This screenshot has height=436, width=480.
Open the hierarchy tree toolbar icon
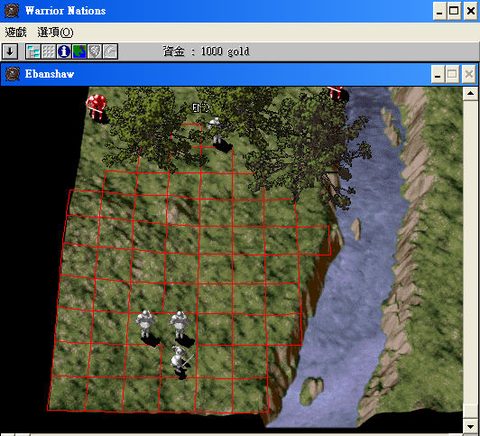[x=33, y=52]
